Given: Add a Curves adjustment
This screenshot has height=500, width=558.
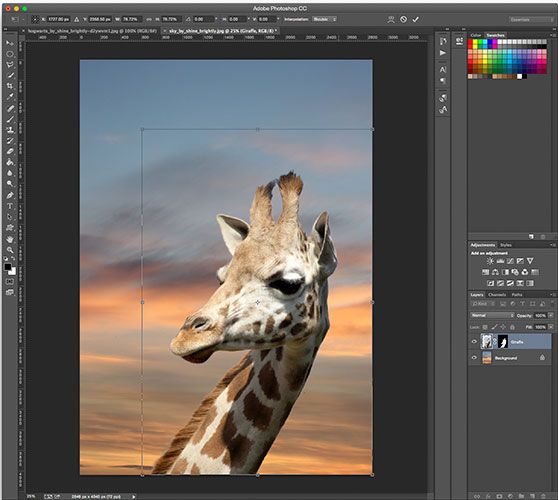Looking at the screenshot, I should pos(510,261).
